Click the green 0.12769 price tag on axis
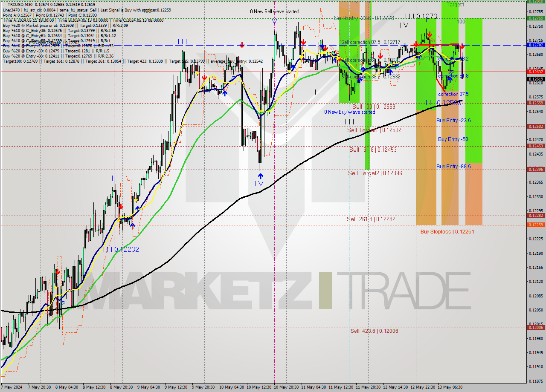 click(x=536, y=18)
